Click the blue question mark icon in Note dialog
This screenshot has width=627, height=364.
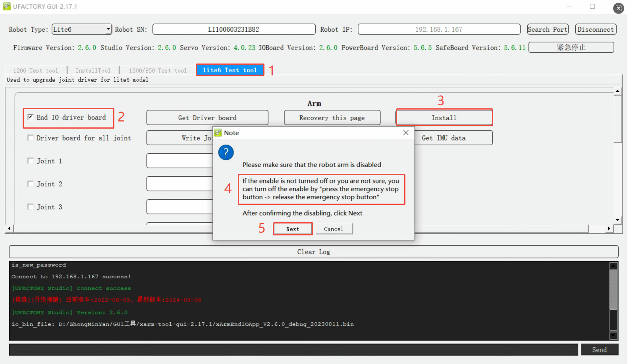coord(226,152)
